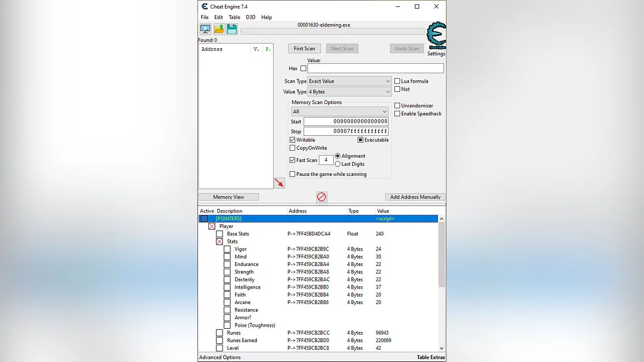The height and width of the screenshot is (362, 644).
Task: Click the Memory View button
Action: pos(229,197)
